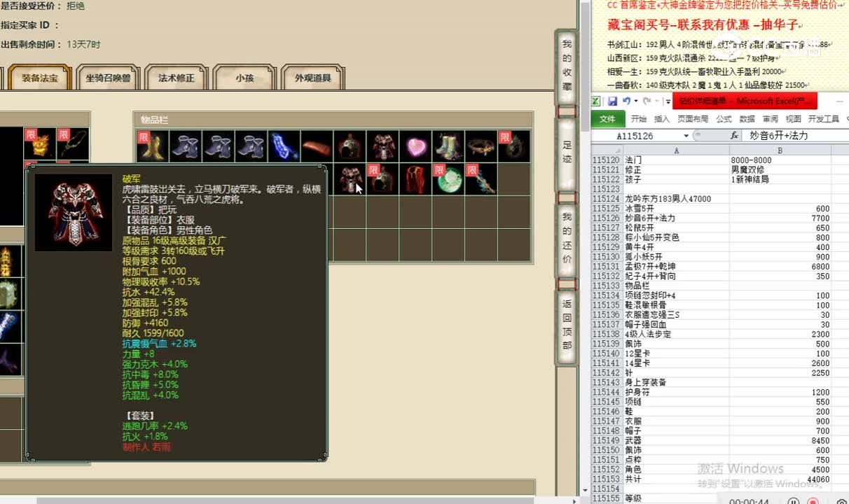849x504 pixels.
Task: Click the 我的还价 side button
Action: 567,241
